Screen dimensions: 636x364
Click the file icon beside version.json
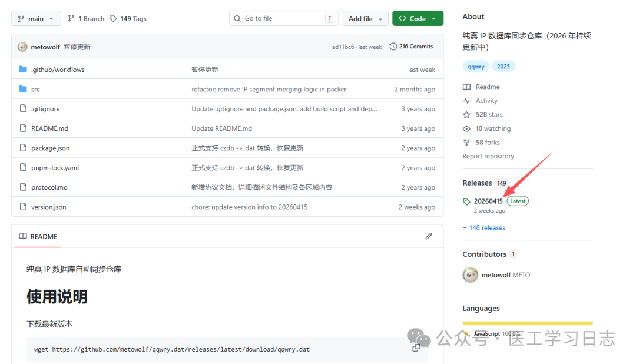[23, 207]
